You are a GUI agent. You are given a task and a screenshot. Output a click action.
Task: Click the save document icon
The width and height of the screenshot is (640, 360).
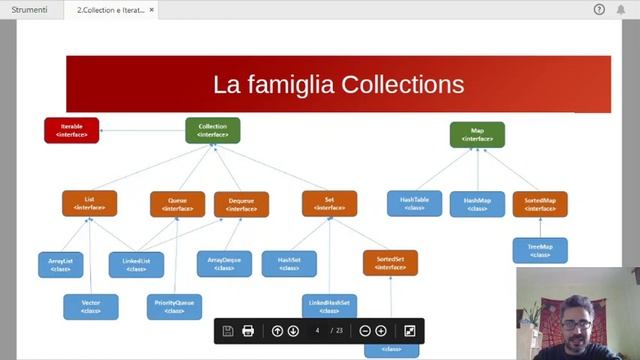(228, 331)
